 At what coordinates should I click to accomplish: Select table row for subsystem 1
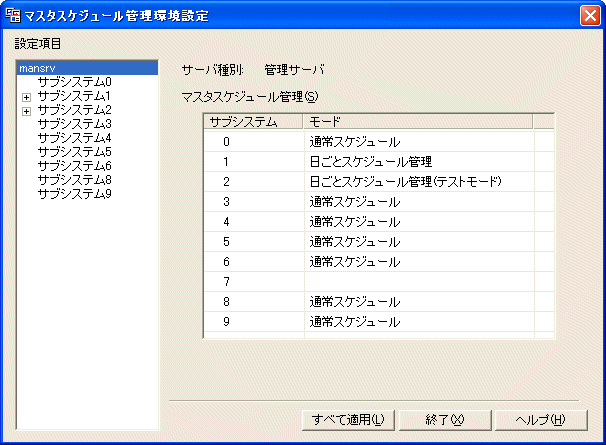click(x=379, y=162)
